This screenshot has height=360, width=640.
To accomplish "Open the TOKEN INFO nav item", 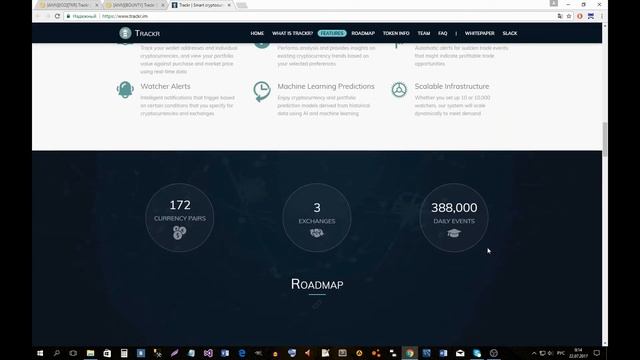I will 396,33.
